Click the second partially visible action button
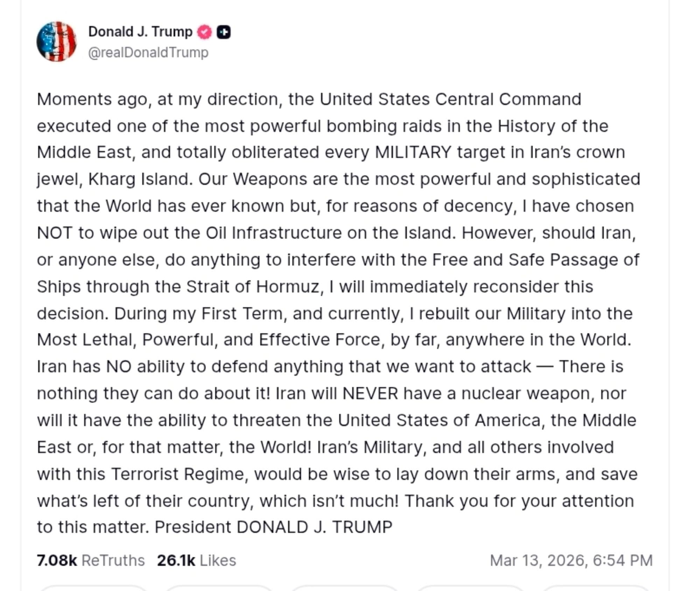This screenshot has height=591, width=700. (x=219, y=588)
